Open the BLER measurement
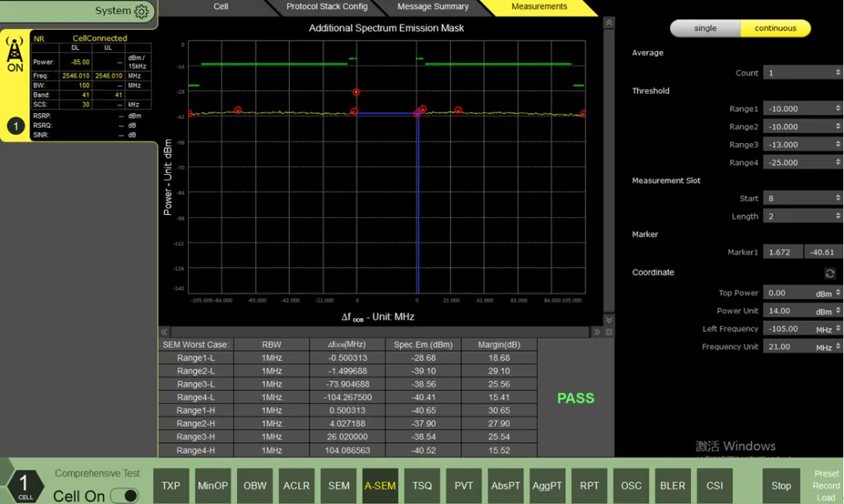This screenshot has height=504, width=844. tap(673, 486)
